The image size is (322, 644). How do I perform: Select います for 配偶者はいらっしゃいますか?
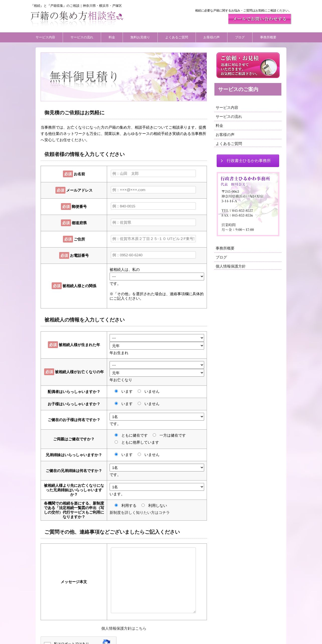pos(116,391)
